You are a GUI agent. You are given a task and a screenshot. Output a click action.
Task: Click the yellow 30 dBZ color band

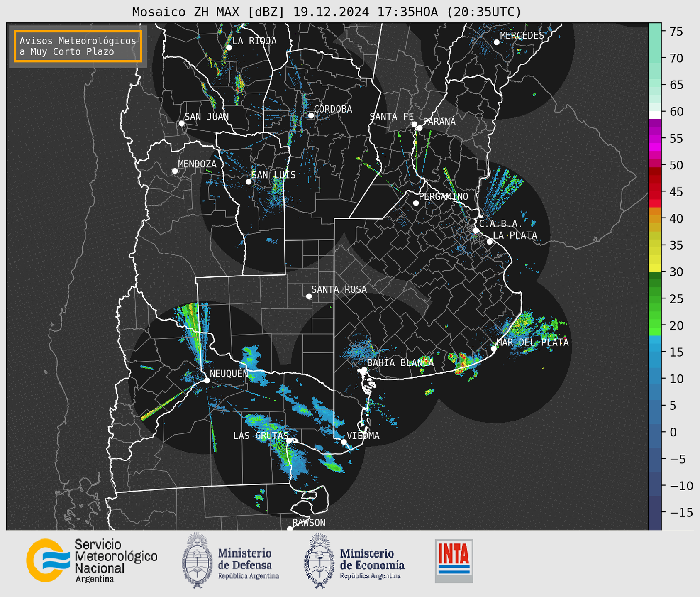coord(655,268)
